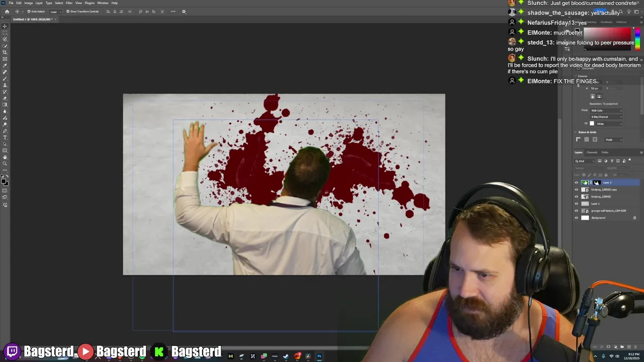Open the File menu
This screenshot has height=362, width=644.
point(11,3)
